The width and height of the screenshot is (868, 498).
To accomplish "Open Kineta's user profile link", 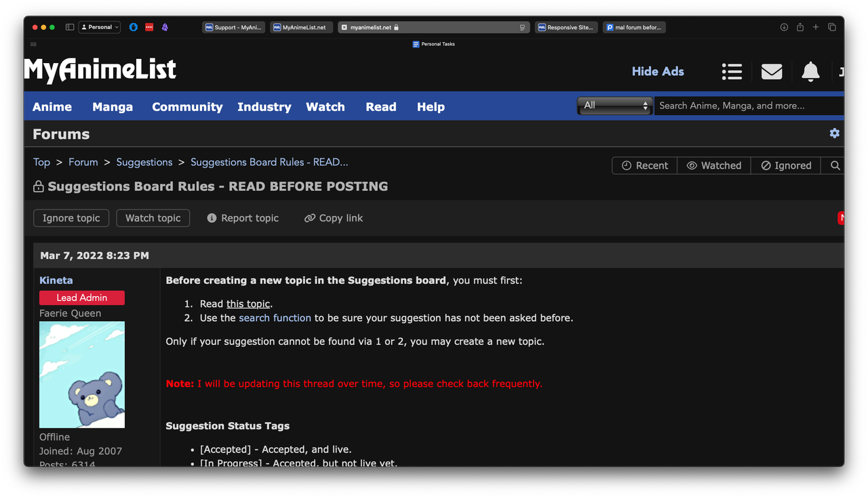I will coord(56,281).
